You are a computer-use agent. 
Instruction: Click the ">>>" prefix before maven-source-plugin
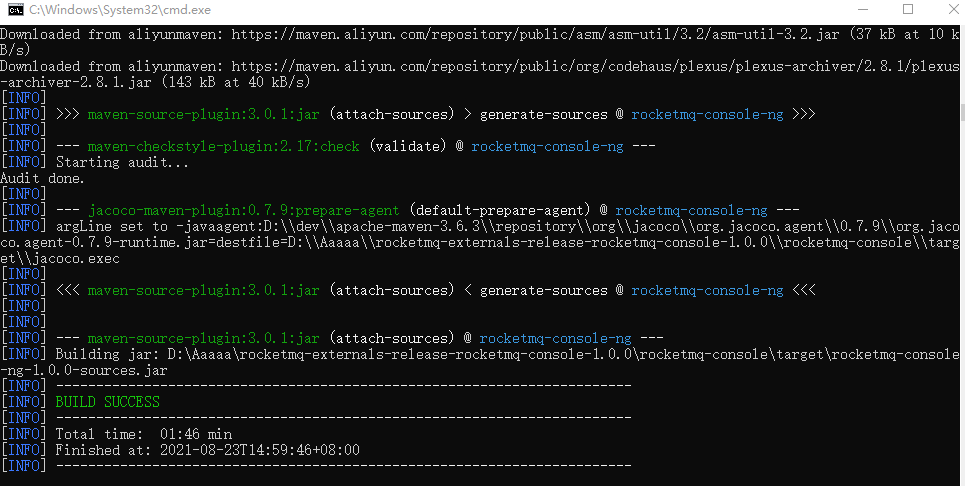(x=67, y=114)
